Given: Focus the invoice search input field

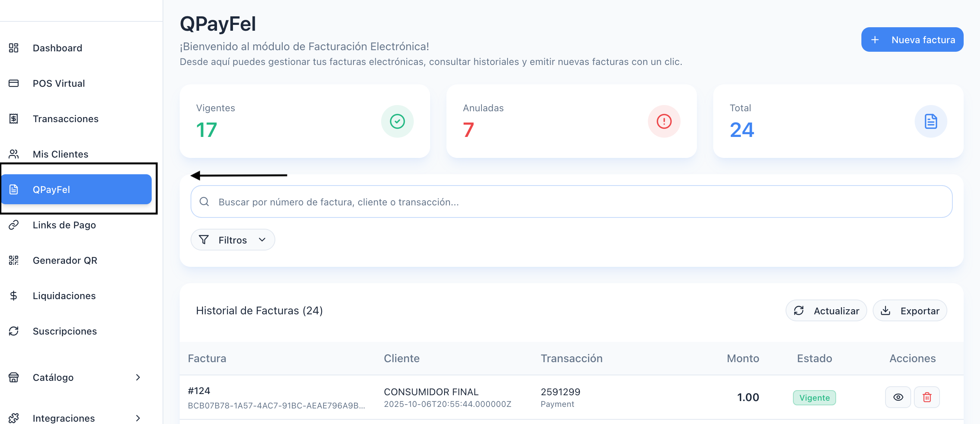Looking at the screenshot, I should tap(571, 202).
